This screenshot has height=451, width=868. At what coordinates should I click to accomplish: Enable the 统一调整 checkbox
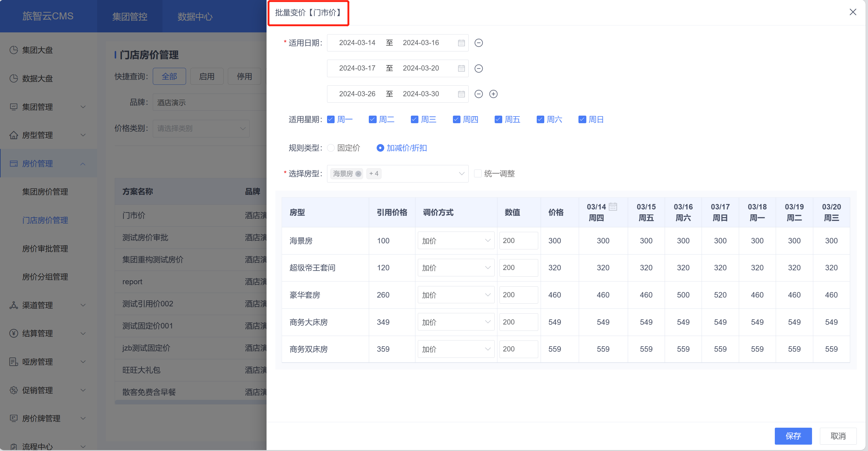(477, 174)
